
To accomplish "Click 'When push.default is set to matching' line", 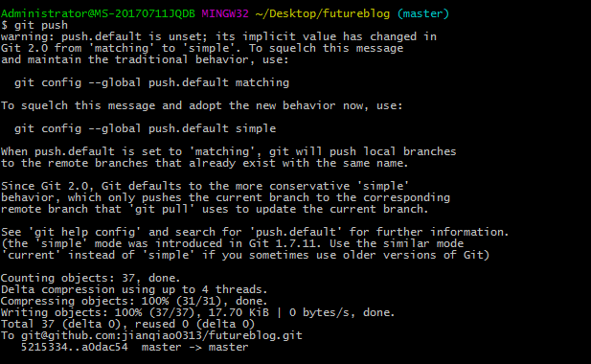I will [228, 151].
